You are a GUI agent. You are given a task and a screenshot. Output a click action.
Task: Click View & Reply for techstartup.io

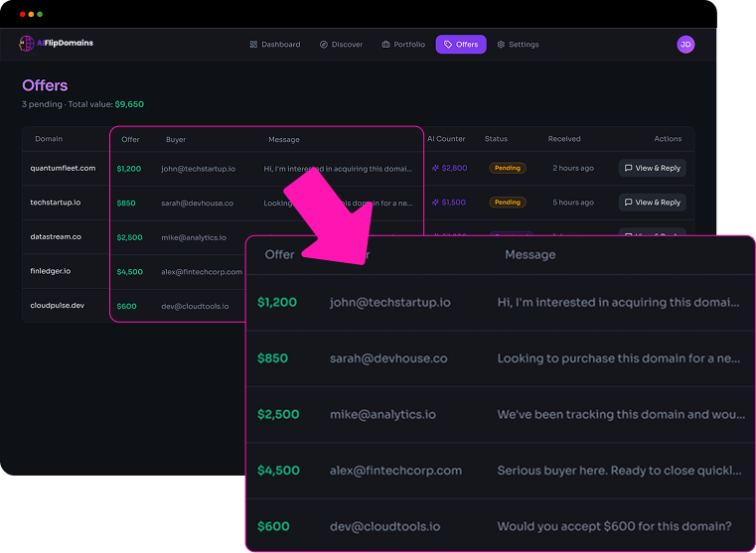652,203
